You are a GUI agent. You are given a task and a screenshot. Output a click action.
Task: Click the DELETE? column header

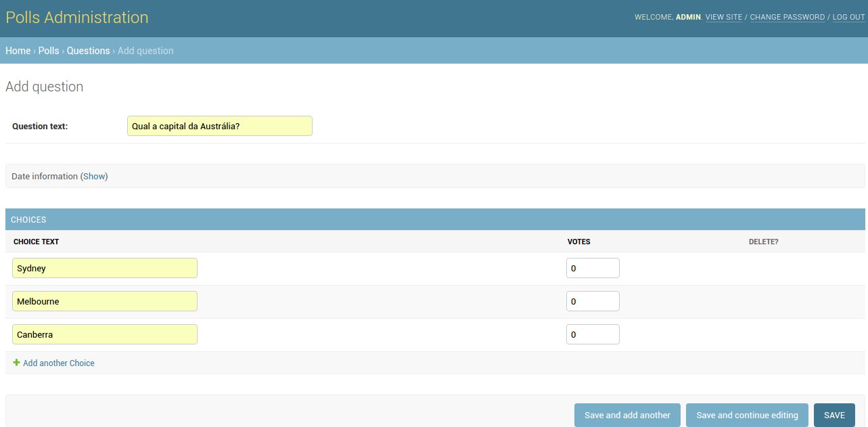tap(763, 242)
